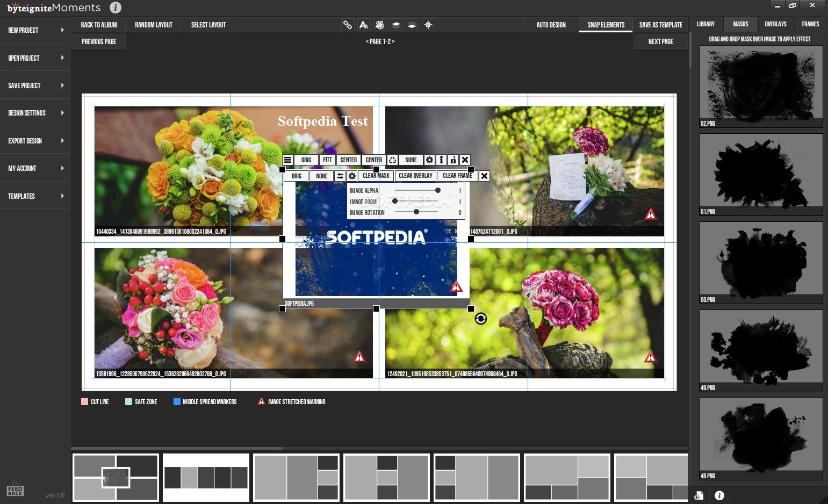Select the 52.PNG mask thumbnail
The image size is (828, 504).
(760, 86)
